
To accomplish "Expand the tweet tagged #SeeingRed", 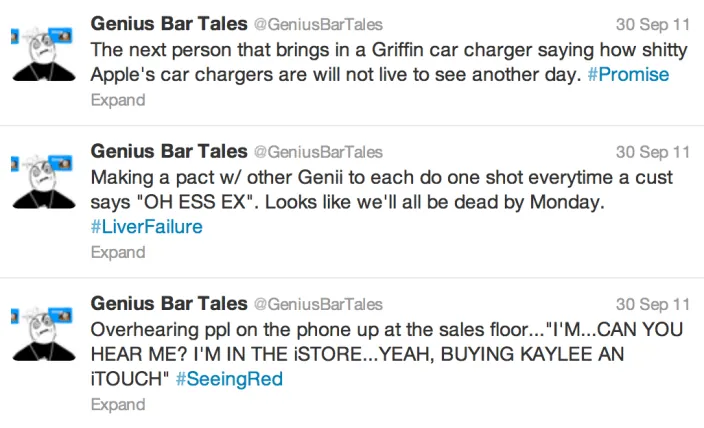I will point(118,405).
